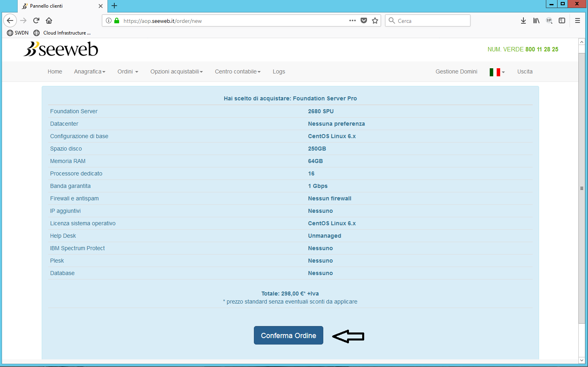
Task: Open the SWDN bookmark
Action: coord(18,33)
